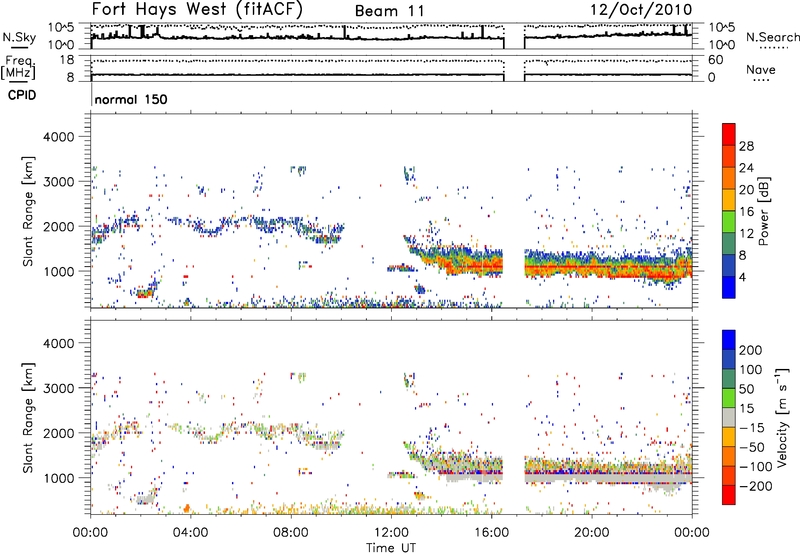Click the '28' power color bar label

pyautogui.click(x=746, y=146)
